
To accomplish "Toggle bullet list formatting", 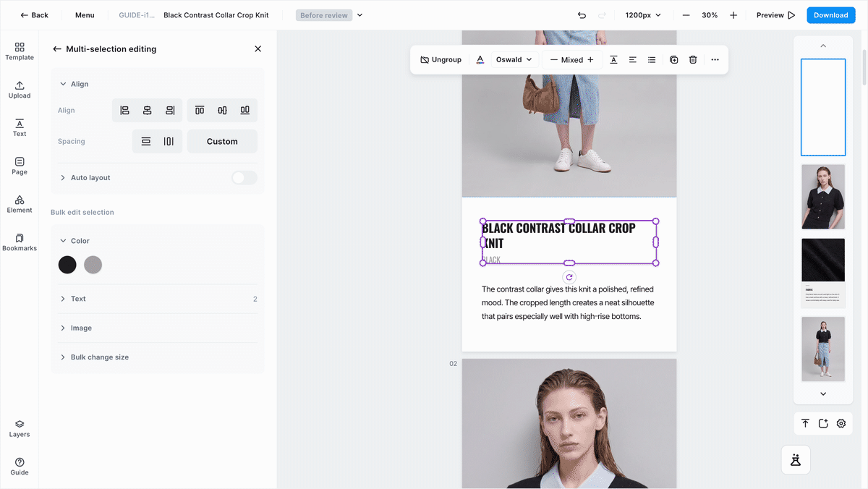I will tap(652, 60).
